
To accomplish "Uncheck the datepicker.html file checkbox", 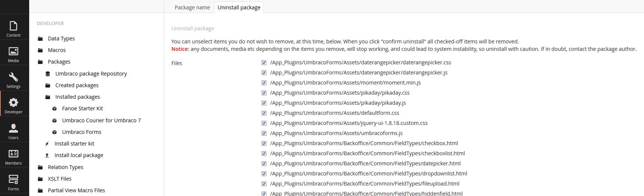I will pyautogui.click(x=264, y=163).
